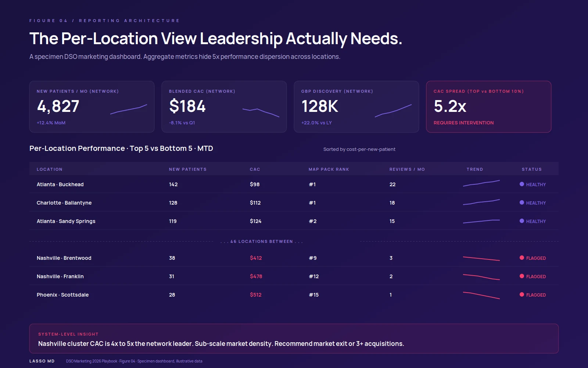Click the trend sparkline in the Charlotte · Ballantyne row
Viewport: 588px width, 368px height.
point(481,202)
